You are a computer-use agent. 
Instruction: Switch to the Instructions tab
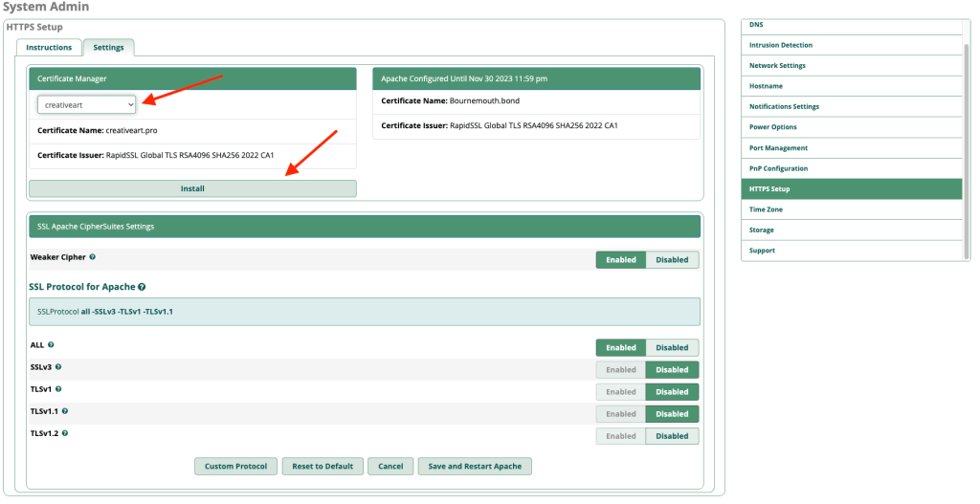click(x=49, y=47)
